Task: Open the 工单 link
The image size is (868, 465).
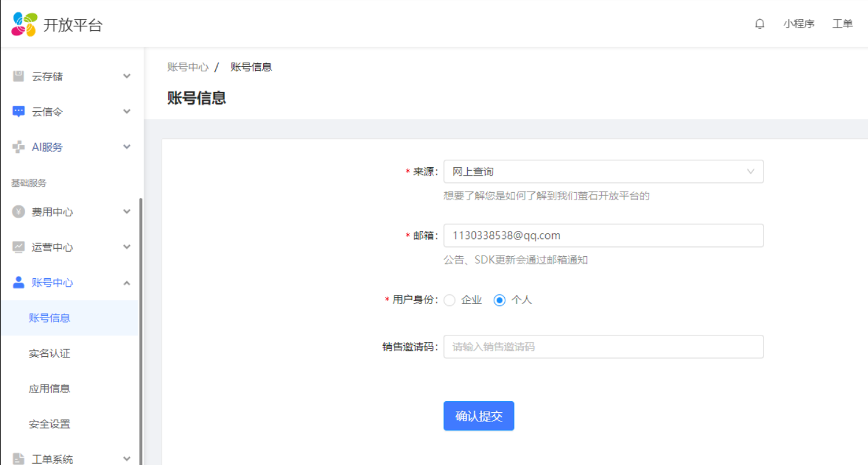Action: (843, 24)
